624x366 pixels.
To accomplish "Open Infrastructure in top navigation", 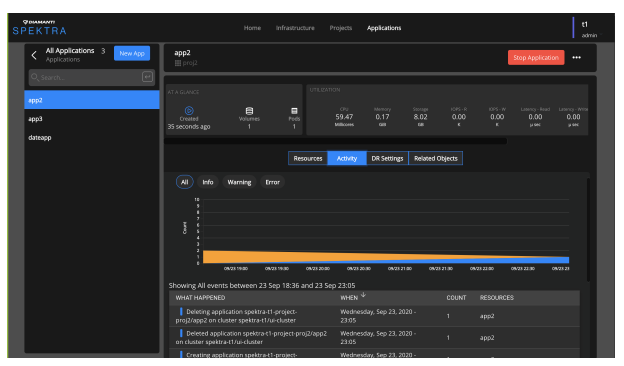I will [x=295, y=28].
